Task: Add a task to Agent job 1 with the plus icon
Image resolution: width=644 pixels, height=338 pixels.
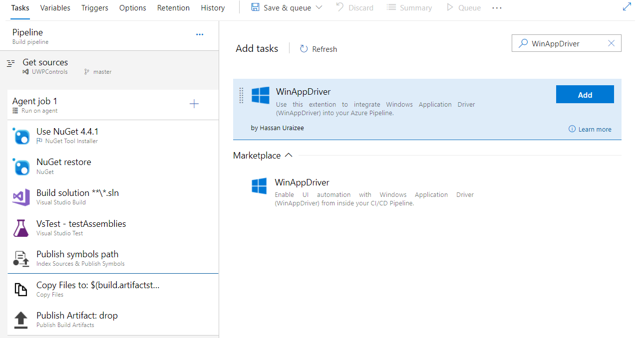Action: (194, 104)
